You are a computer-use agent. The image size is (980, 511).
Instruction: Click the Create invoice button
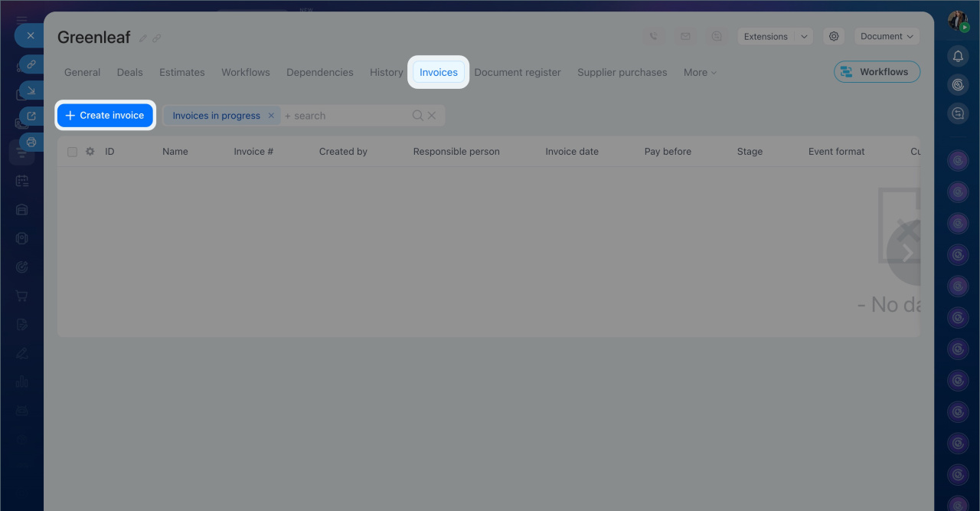pos(105,116)
